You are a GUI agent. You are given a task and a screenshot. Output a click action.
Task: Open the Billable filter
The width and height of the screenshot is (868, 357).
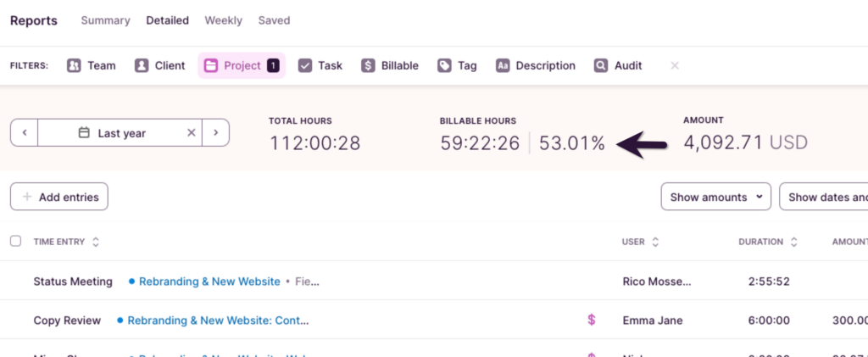(390, 65)
